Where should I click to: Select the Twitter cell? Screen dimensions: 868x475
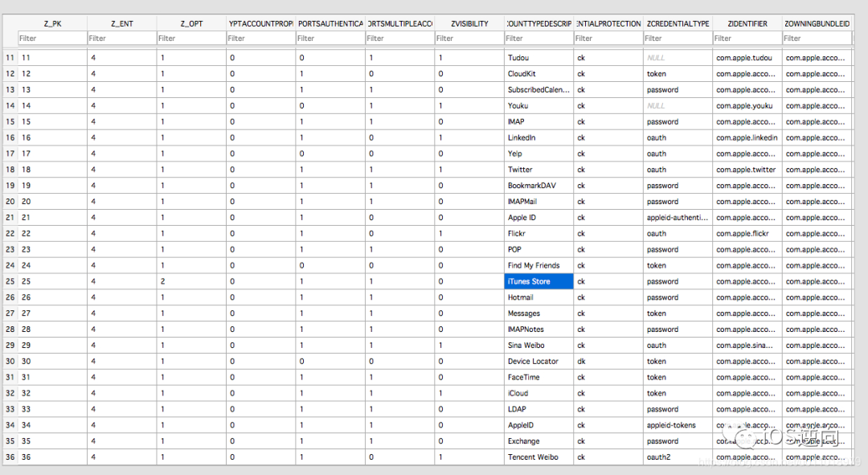538,170
